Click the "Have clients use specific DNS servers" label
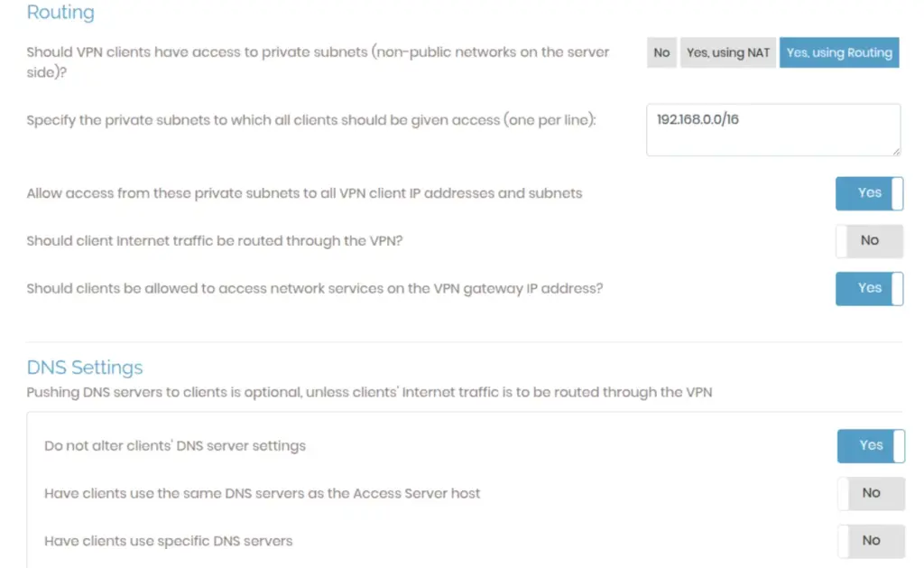 coord(169,541)
